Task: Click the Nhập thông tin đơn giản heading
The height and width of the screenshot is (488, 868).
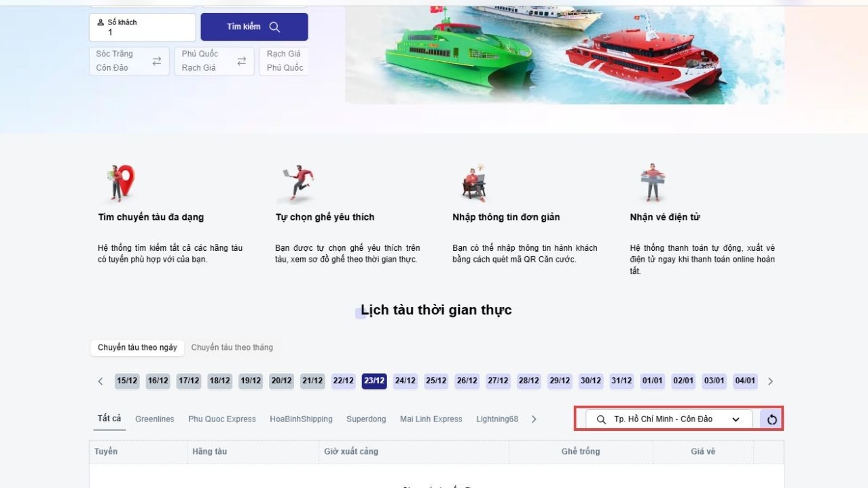Action: click(x=506, y=217)
